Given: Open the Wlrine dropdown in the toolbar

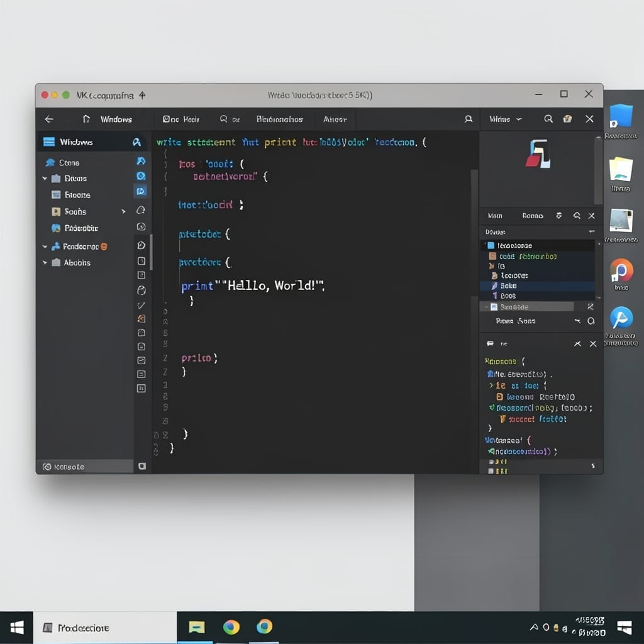Looking at the screenshot, I should tap(506, 119).
